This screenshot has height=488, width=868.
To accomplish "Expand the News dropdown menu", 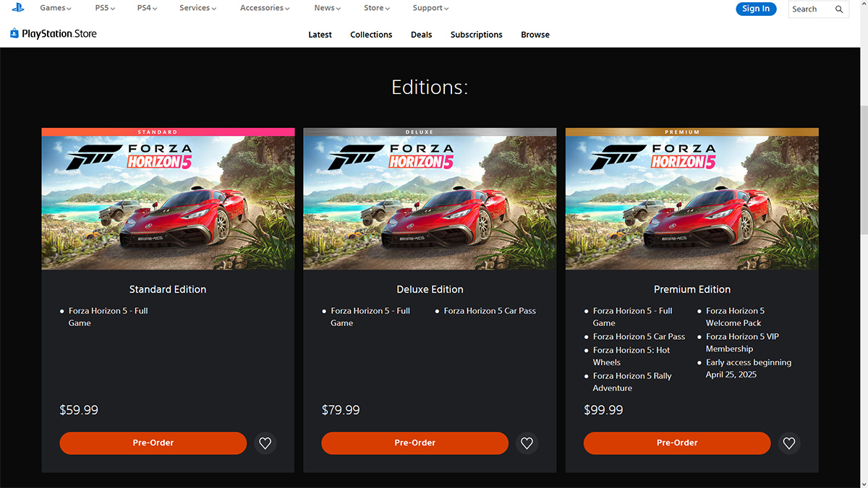I will (x=328, y=8).
